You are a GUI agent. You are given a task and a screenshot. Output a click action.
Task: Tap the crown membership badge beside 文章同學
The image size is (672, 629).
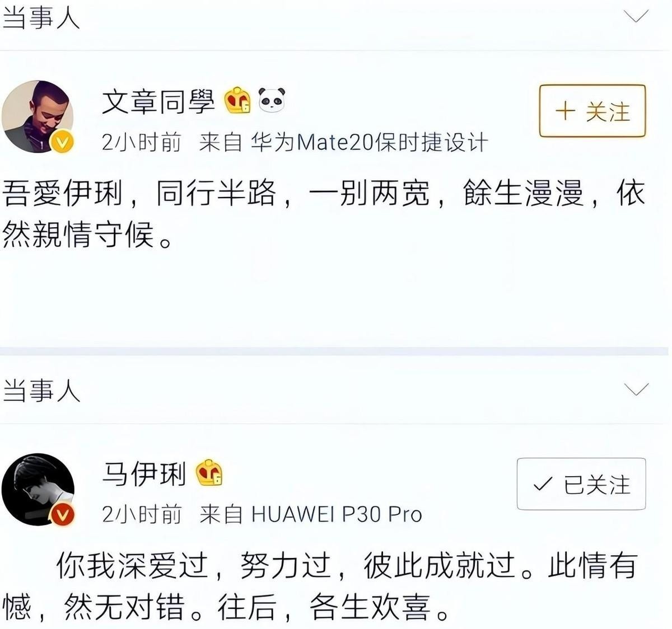(237, 101)
